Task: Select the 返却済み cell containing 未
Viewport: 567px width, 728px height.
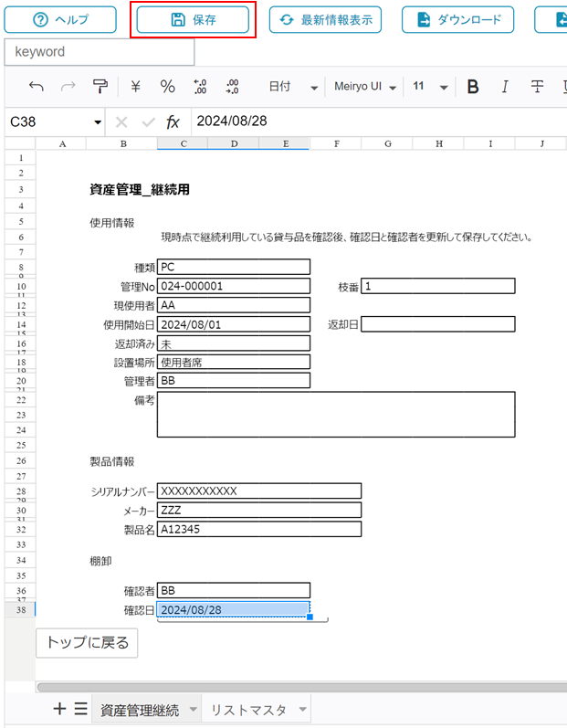Action: tap(234, 343)
